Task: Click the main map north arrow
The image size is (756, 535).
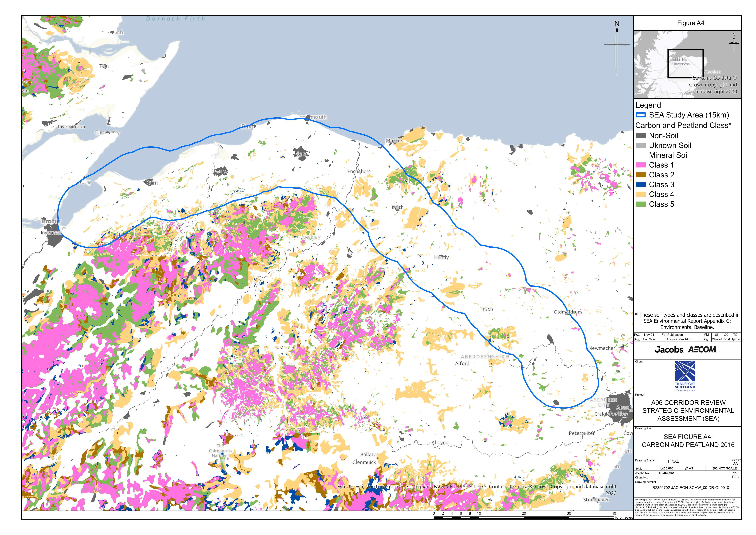Action: 617,46
